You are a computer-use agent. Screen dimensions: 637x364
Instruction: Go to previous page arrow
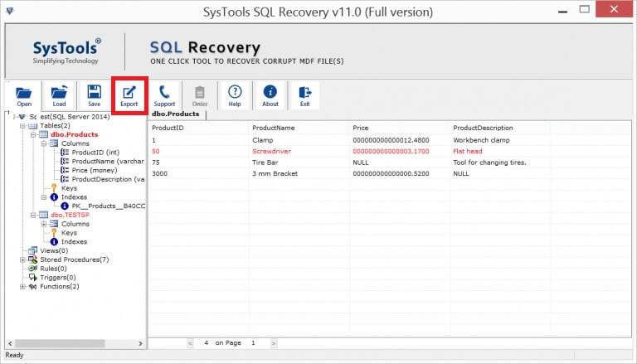(190, 343)
